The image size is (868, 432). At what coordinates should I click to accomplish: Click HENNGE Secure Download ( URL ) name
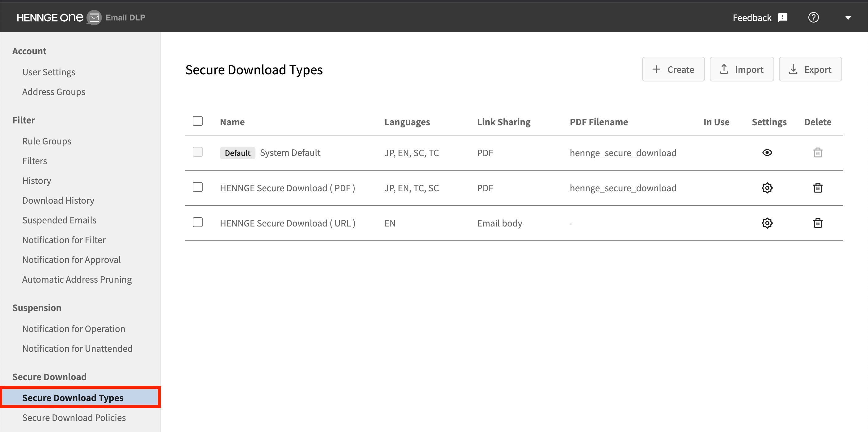(x=288, y=223)
